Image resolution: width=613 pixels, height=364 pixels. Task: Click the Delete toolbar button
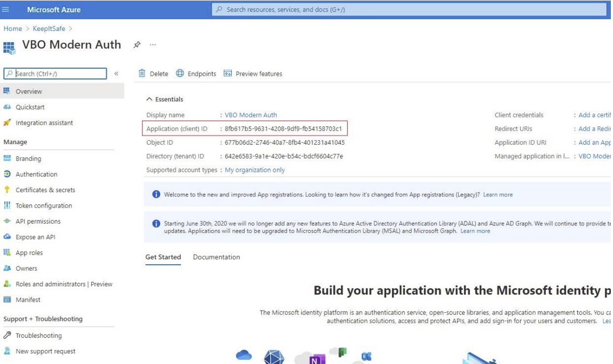click(x=153, y=74)
